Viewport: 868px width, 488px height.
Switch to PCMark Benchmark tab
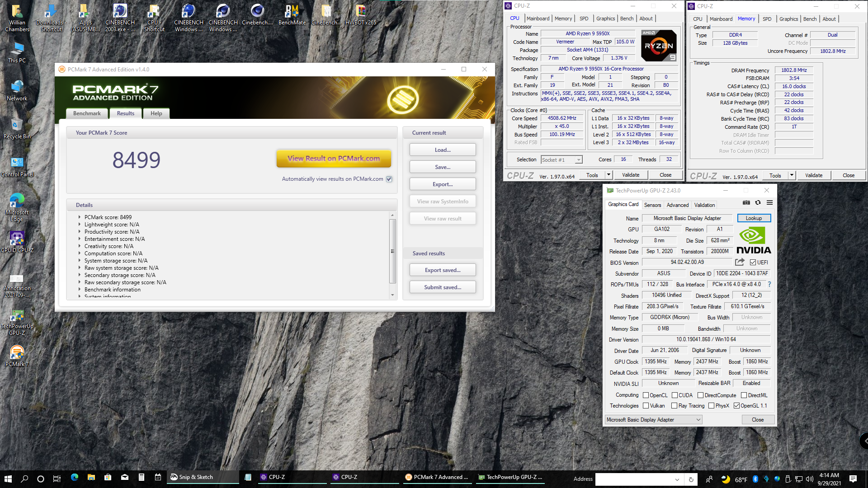(x=87, y=113)
